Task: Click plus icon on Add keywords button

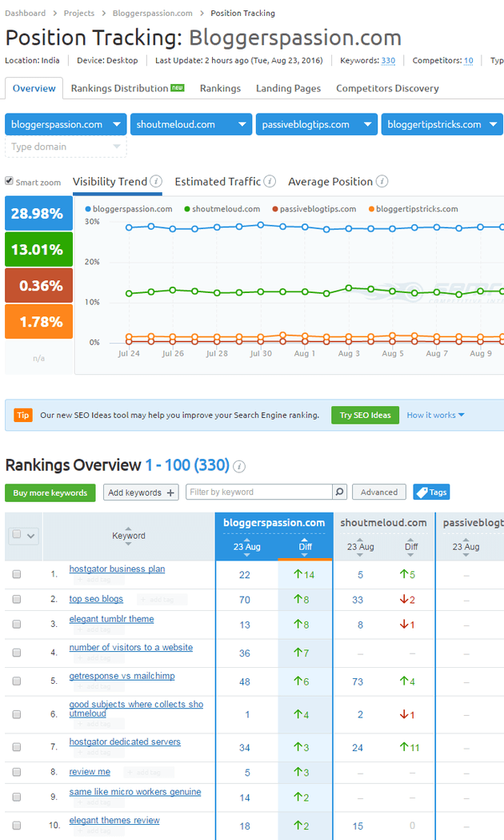Action: (x=170, y=492)
